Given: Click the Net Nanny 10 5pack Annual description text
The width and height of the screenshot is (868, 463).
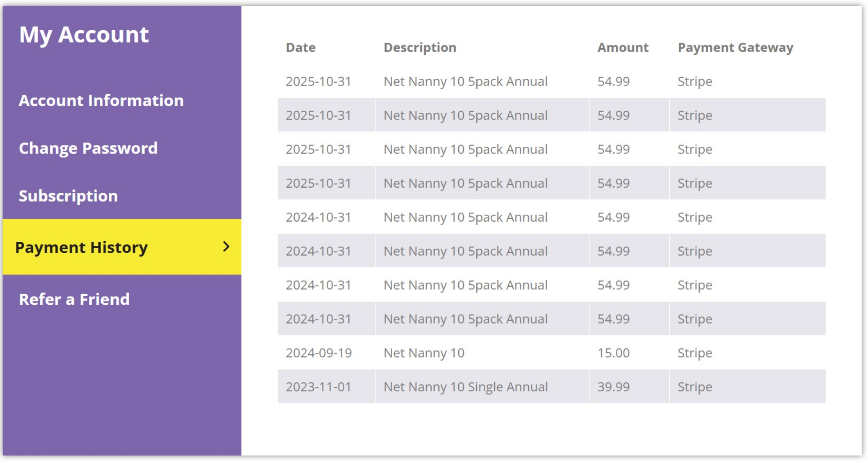Looking at the screenshot, I should pyautogui.click(x=466, y=81).
